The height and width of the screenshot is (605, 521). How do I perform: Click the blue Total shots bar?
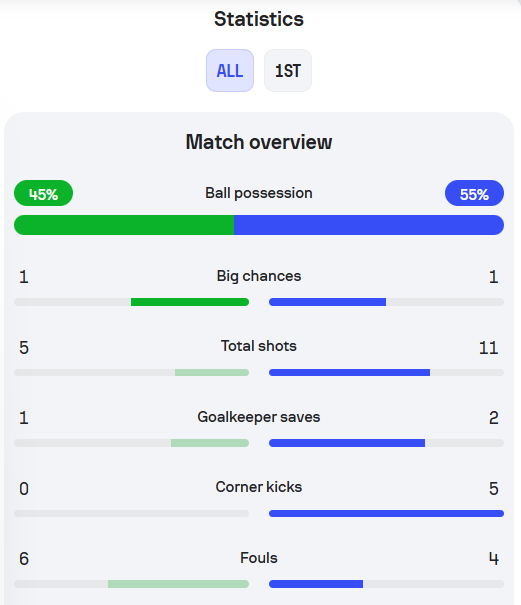tap(349, 372)
